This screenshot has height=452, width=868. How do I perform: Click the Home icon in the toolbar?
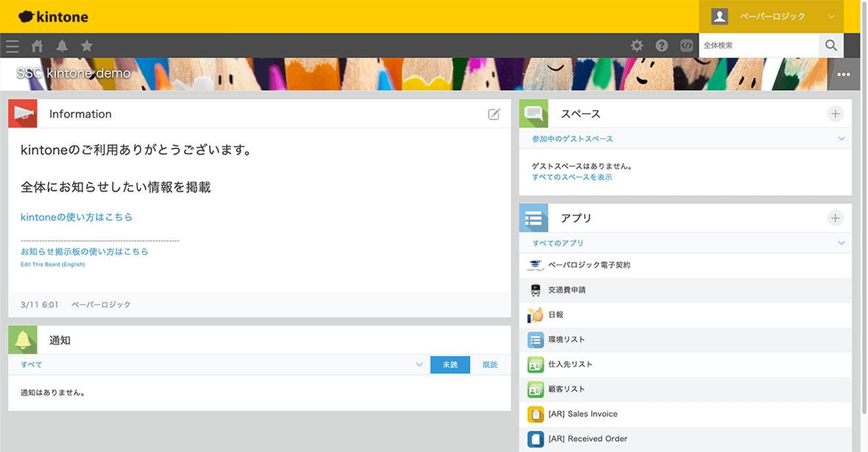point(37,45)
